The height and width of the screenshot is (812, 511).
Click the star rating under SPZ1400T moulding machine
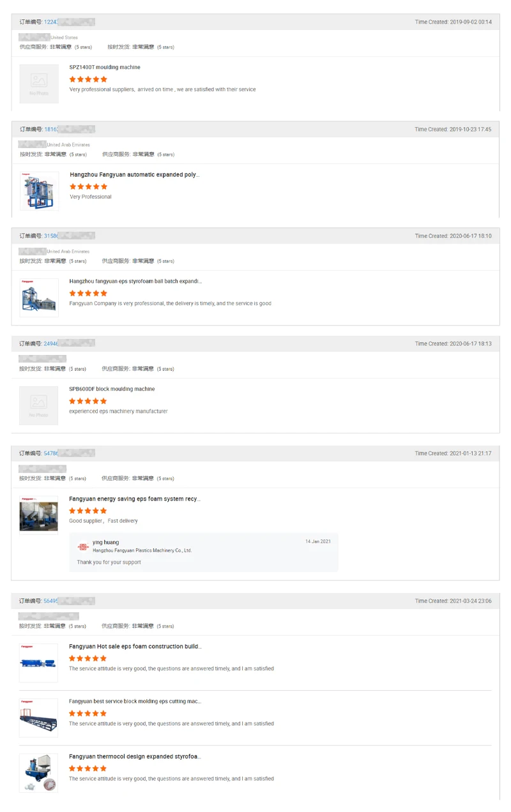pyautogui.click(x=88, y=79)
